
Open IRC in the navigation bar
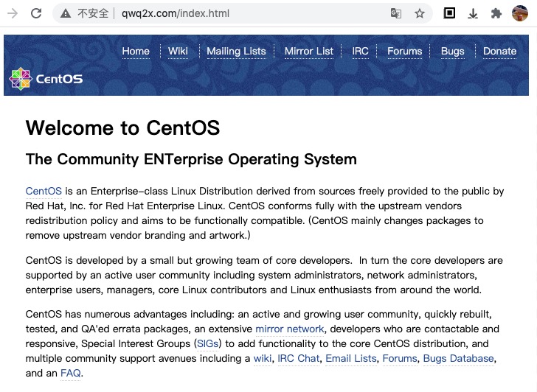360,52
